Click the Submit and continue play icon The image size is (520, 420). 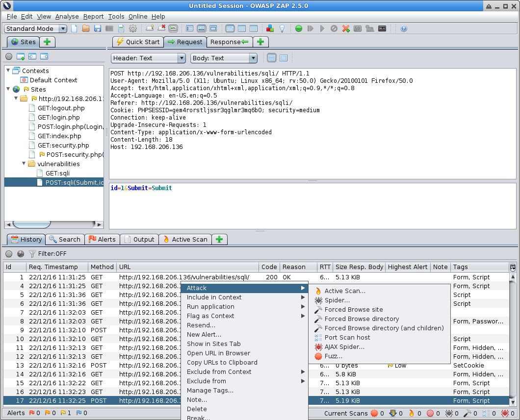[322, 28]
